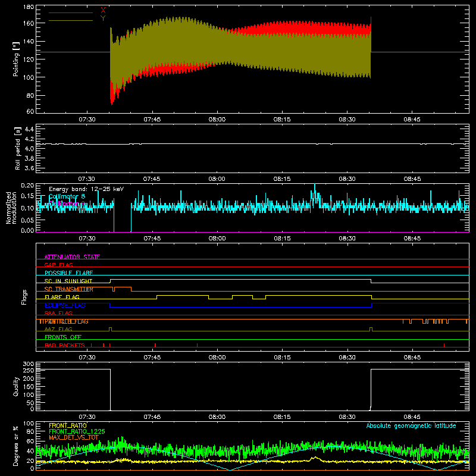Screen dimensions: 476x476
Task: Click the 08:00 tick label under Pointing plot
Action: click(x=217, y=120)
